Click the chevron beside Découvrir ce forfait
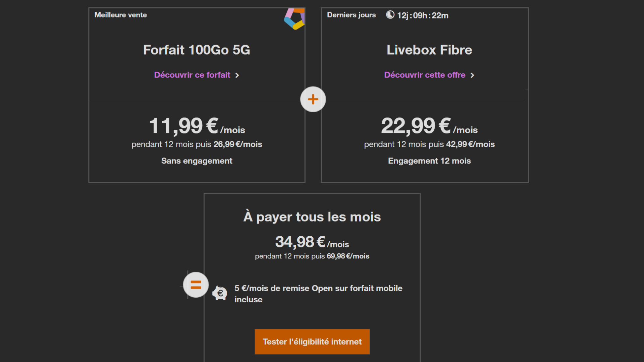The height and width of the screenshot is (362, 644). tap(237, 75)
